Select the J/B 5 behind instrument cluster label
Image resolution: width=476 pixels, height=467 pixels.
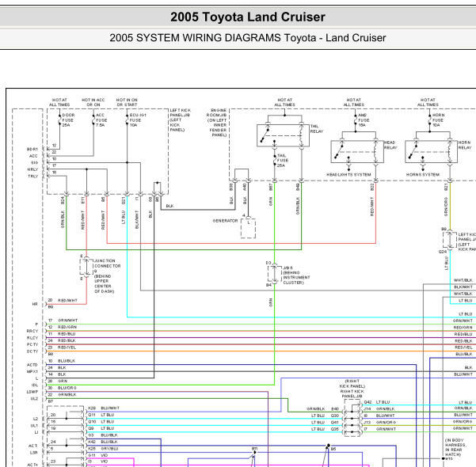(296, 275)
